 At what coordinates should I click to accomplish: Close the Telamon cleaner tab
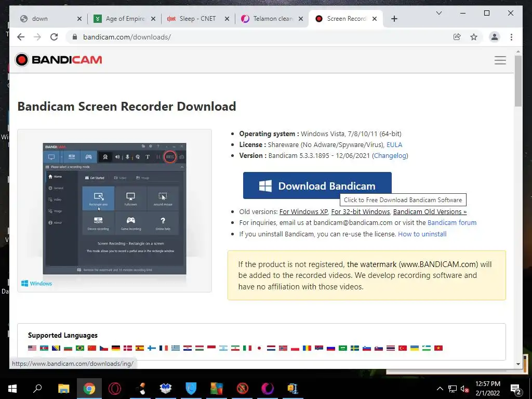(301, 19)
